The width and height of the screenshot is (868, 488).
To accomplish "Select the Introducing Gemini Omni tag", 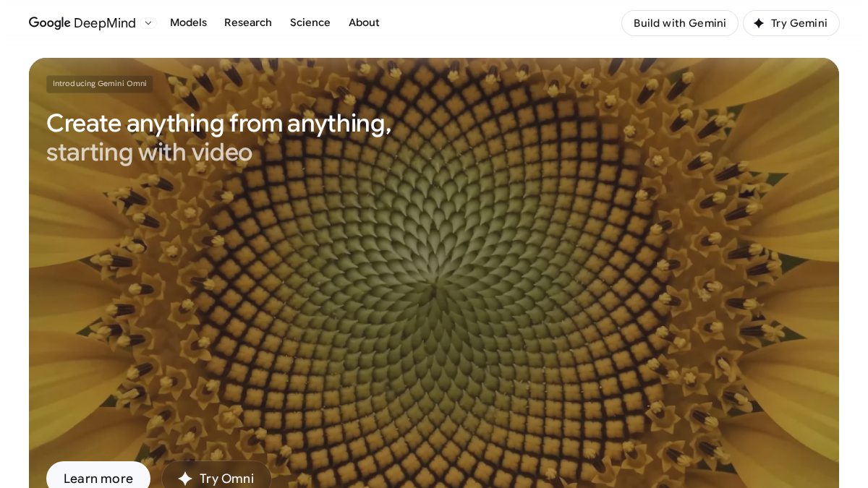I will pyautogui.click(x=100, y=84).
